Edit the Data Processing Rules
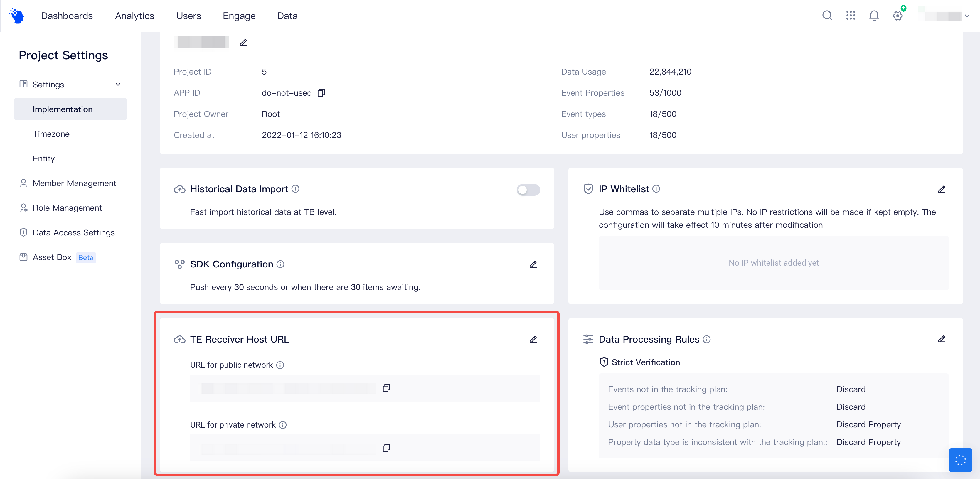 (942, 339)
